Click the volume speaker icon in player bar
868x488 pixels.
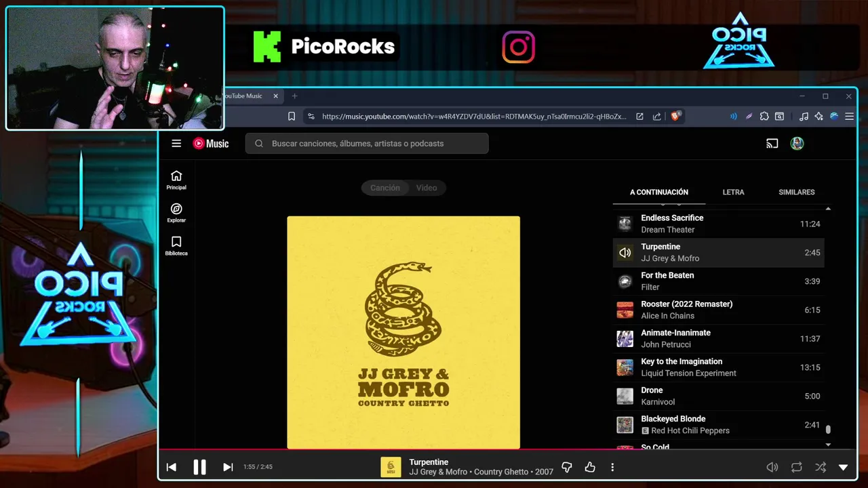click(772, 467)
